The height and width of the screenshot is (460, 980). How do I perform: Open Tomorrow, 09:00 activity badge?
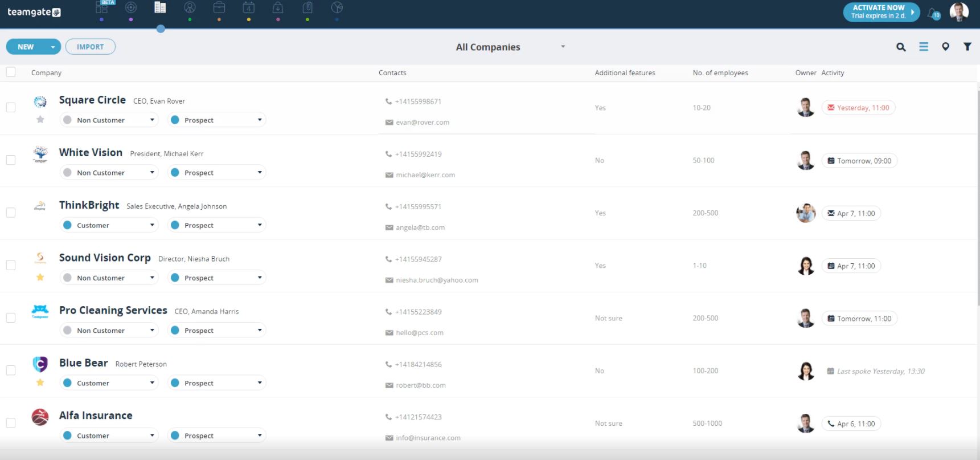859,161
